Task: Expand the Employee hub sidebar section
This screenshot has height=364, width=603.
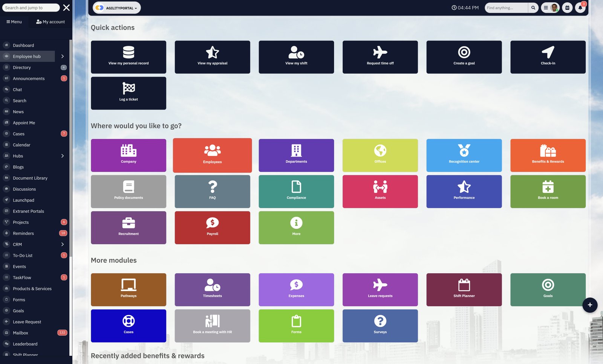Action: [x=63, y=56]
